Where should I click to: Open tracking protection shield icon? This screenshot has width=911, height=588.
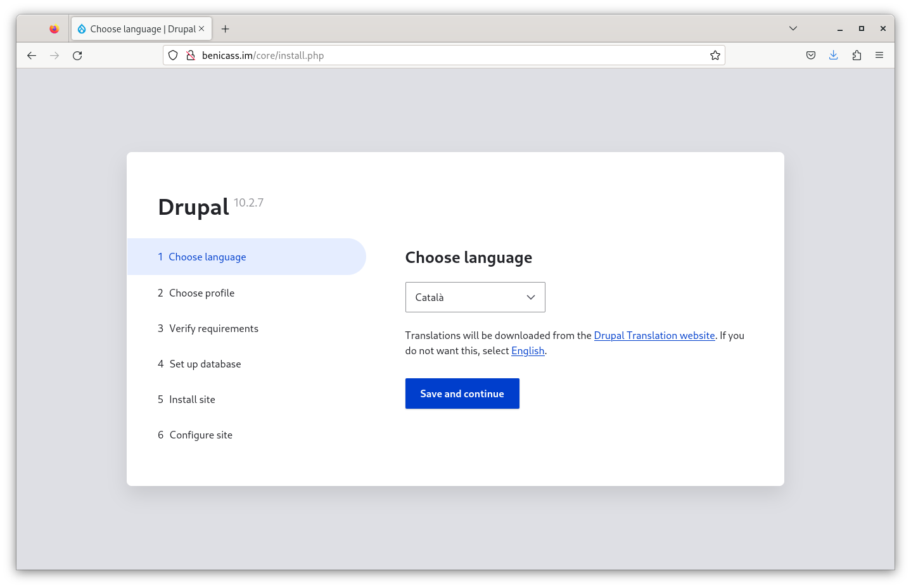coord(173,56)
